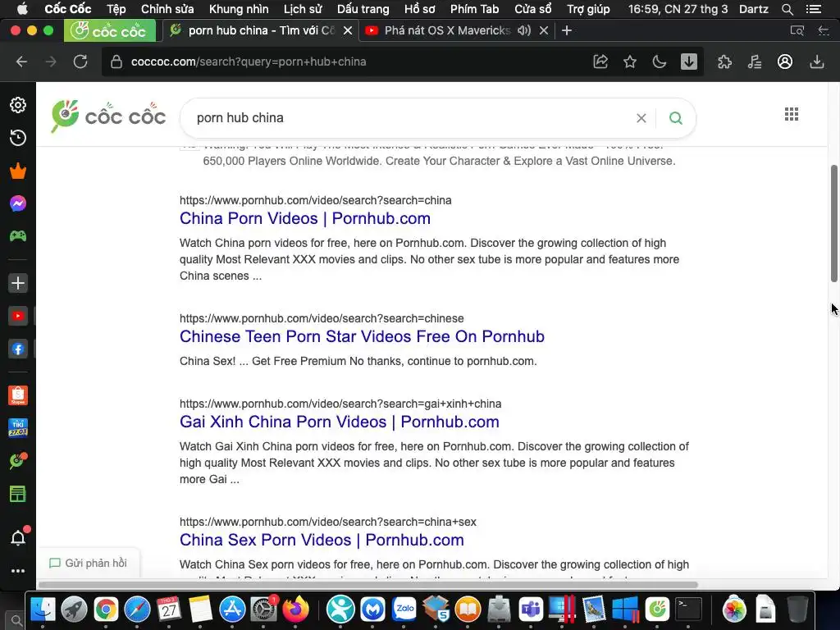Open the Gai Xinh China result link
This screenshot has width=840, height=630.
pyautogui.click(x=339, y=422)
